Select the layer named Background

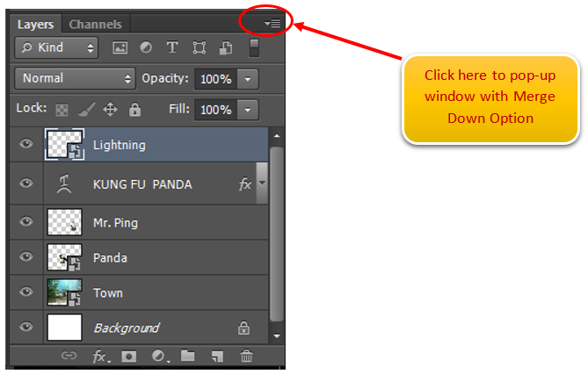coord(127,327)
